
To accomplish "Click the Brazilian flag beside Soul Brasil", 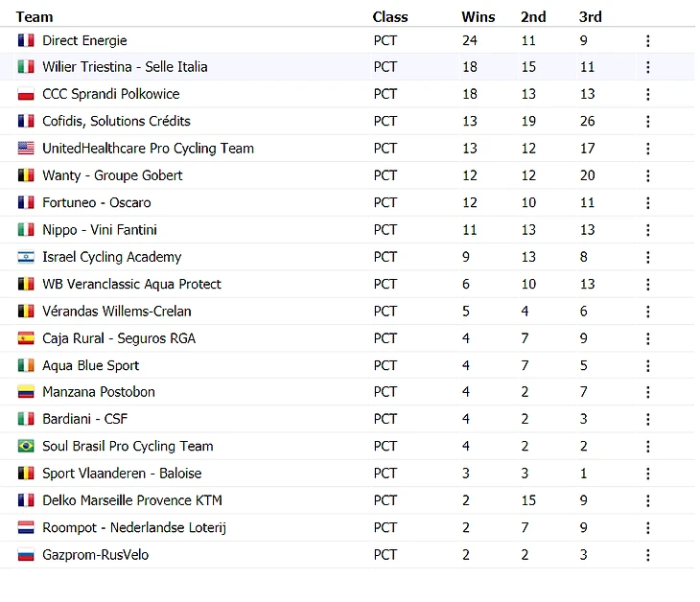I will [x=26, y=447].
